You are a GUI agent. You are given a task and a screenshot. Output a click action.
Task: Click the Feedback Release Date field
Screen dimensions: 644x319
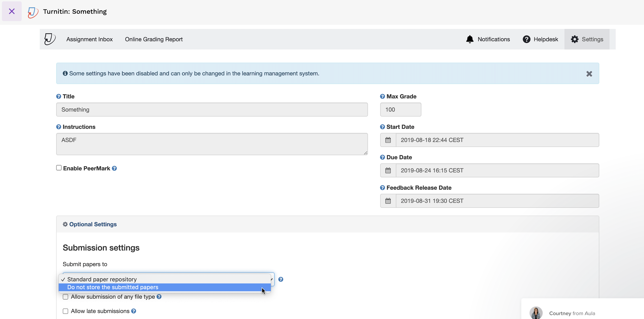pos(497,201)
